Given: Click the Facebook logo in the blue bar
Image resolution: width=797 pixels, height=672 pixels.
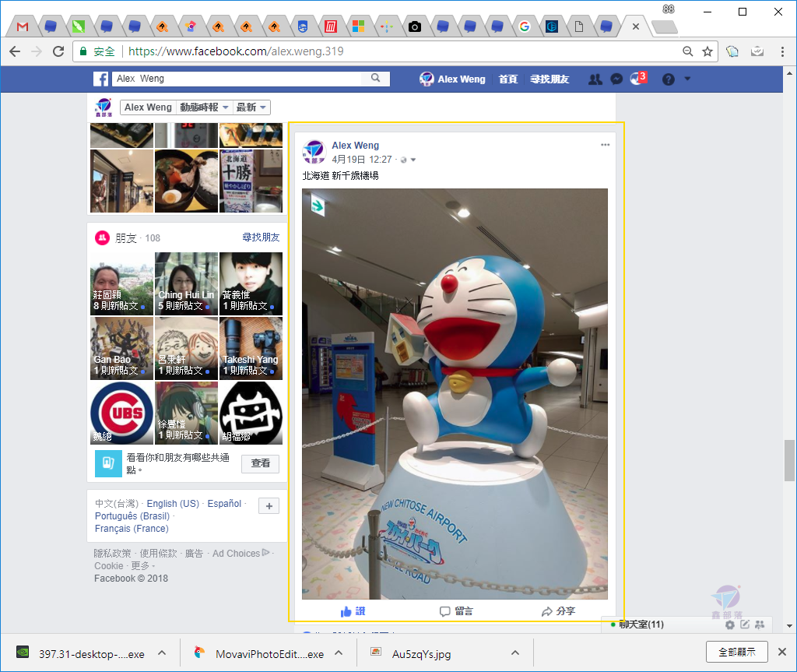Looking at the screenshot, I should coord(100,79).
